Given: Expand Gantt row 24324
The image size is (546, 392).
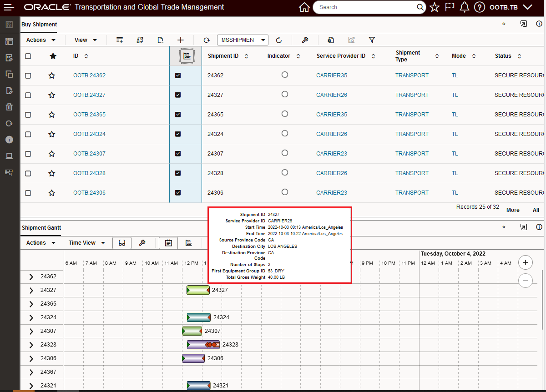Looking at the screenshot, I should (x=31, y=317).
